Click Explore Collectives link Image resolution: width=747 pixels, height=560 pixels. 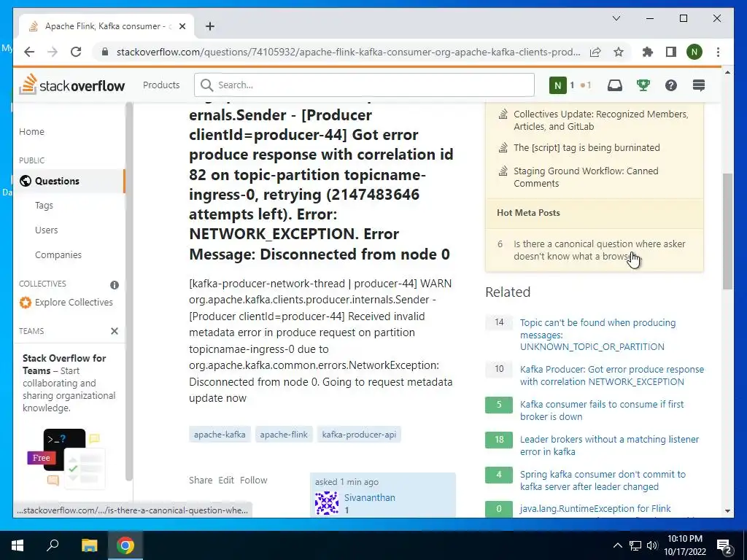click(74, 303)
